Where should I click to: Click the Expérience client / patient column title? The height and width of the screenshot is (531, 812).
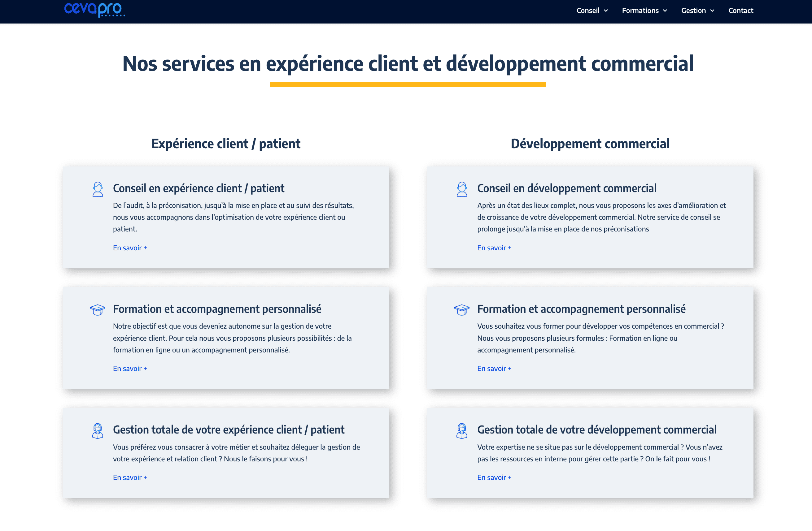click(x=226, y=144)
